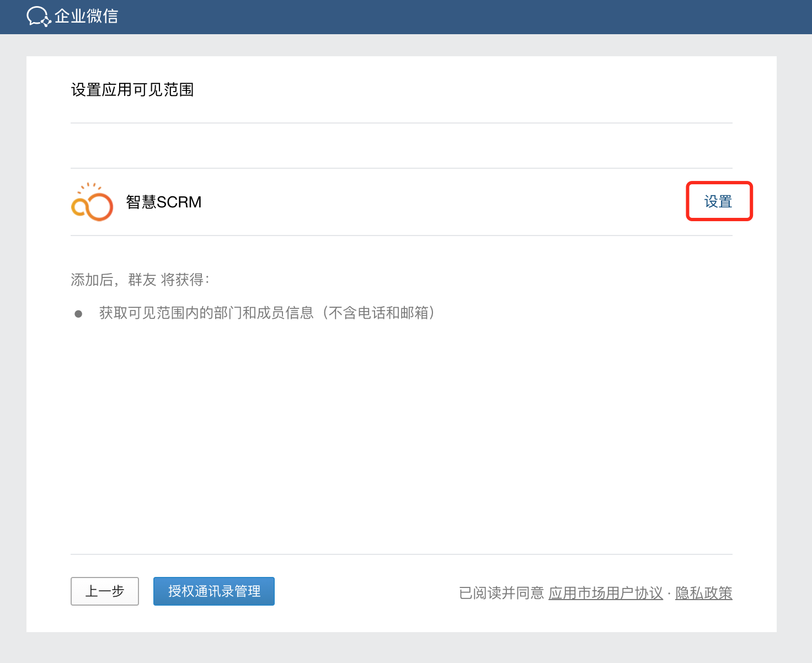The image size is (812, 663).
Task: Click the dot separator between agreement links
Action: point(669,594)
